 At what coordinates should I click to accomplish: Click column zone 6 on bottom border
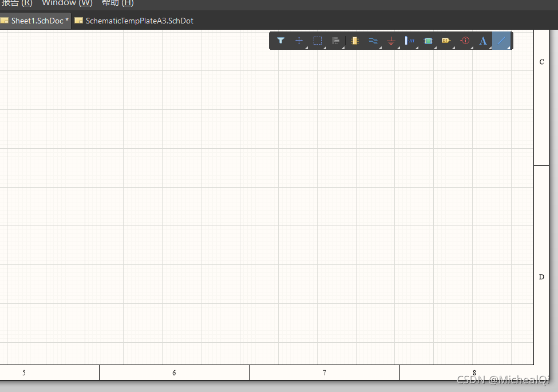pos(174,373)
